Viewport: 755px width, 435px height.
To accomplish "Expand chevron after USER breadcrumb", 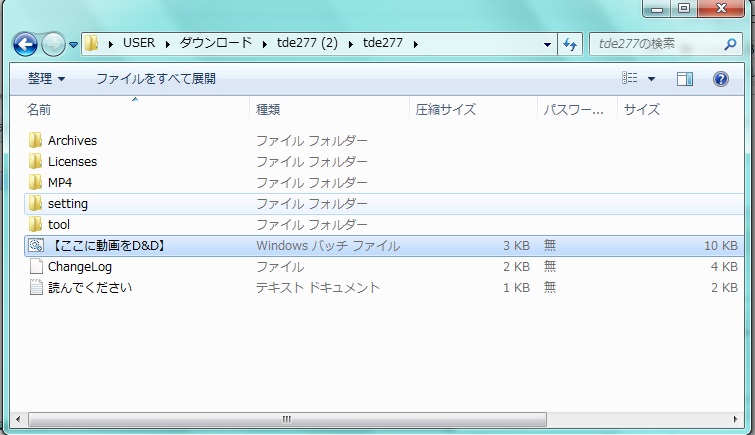I will pos(168,44).
